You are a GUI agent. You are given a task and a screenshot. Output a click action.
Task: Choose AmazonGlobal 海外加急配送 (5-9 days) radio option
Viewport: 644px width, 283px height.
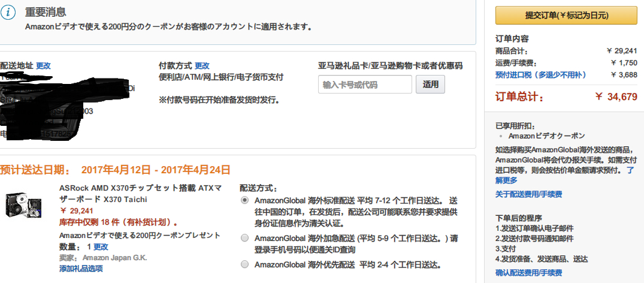coord(244,238)
